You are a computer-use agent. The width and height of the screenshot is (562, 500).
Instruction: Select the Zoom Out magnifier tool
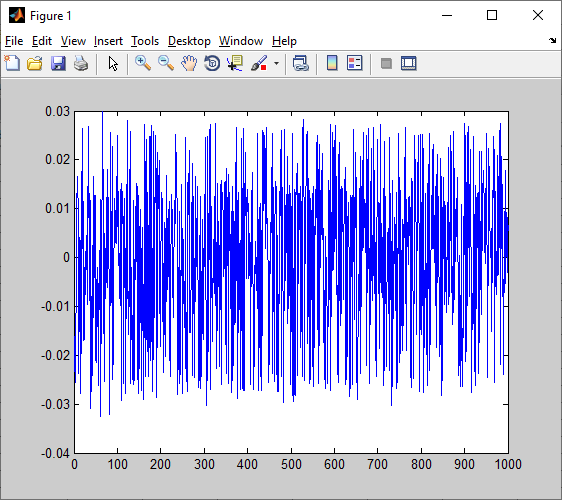[166, 63]
